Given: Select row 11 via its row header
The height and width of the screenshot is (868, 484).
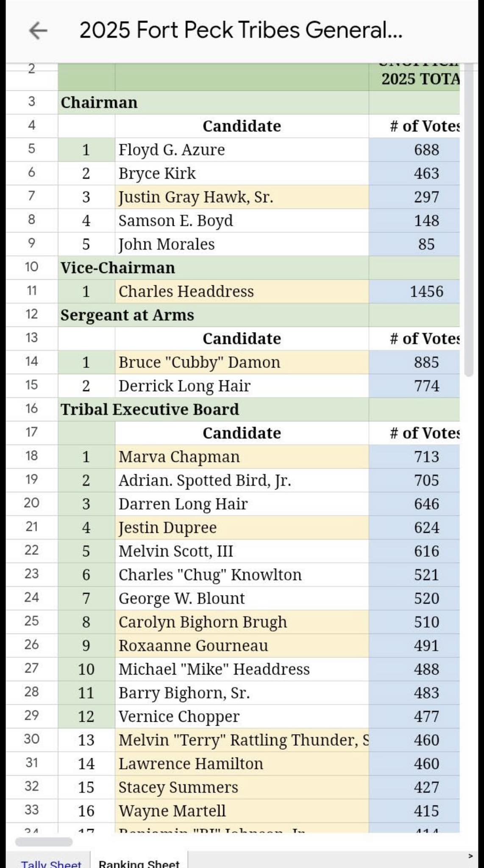Looking at the screenshot, I should pos(32,291).
